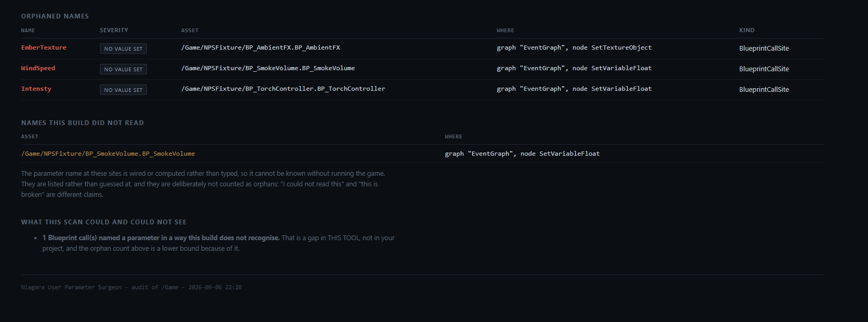Select the BP_AmbientFX asset path
Image resolution: width=868 pixels, height=322 pixels.
(x=261, y=48)
